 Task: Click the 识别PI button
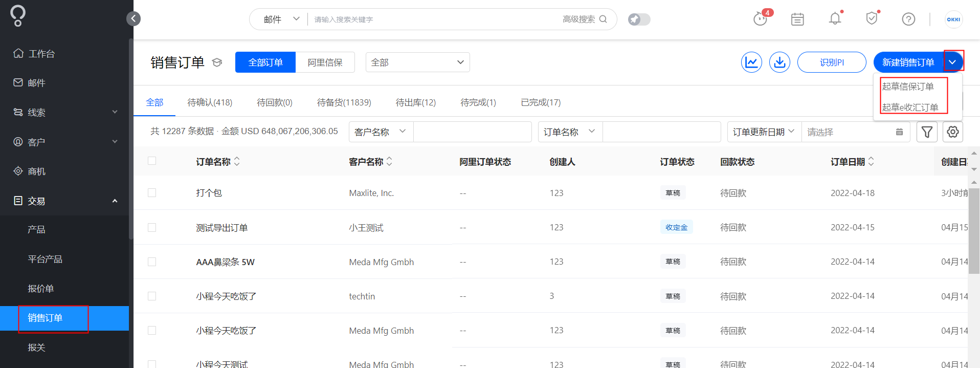pyautogui.click(x=832, y=62)
